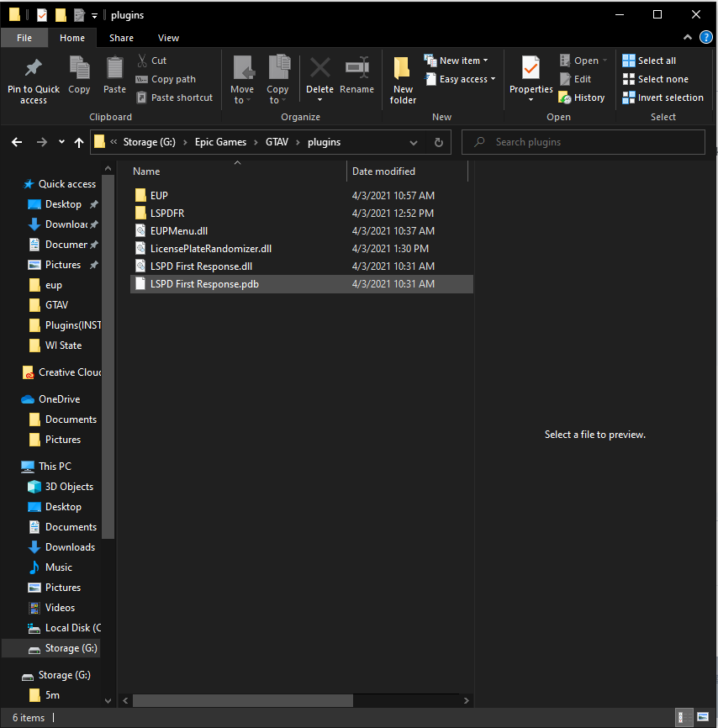Screen dimensions: 718x728
Task: Click the Open ribbon button
Action: click(x=583, y=61)
